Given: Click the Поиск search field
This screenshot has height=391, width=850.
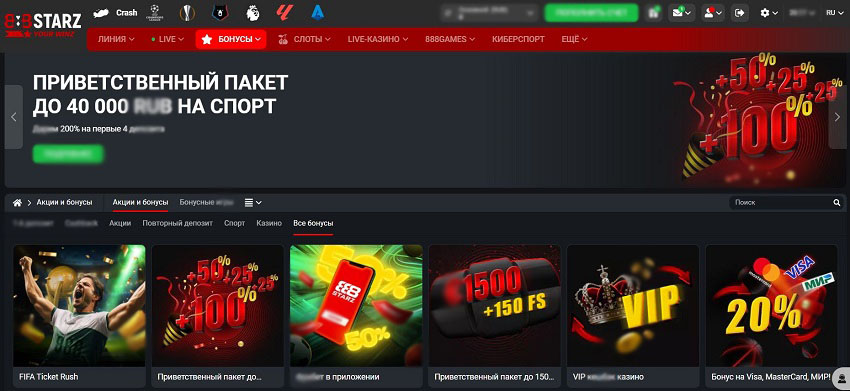Looking at the screenshot, I should pyautogui.click(x=781, y=202).
